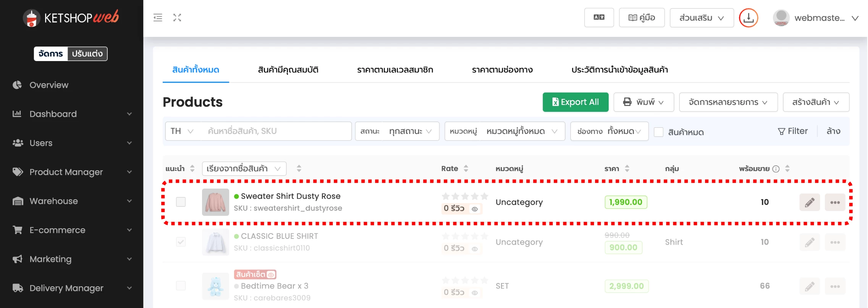Toggle fullscreen expand icon
Screen dimensions: 868x308
[177, 18]
